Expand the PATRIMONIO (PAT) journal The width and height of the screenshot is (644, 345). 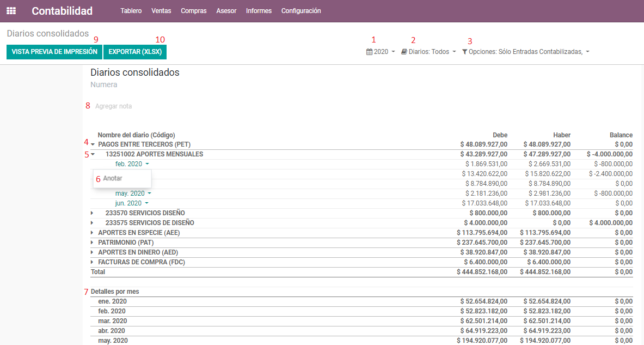point(93,243)
